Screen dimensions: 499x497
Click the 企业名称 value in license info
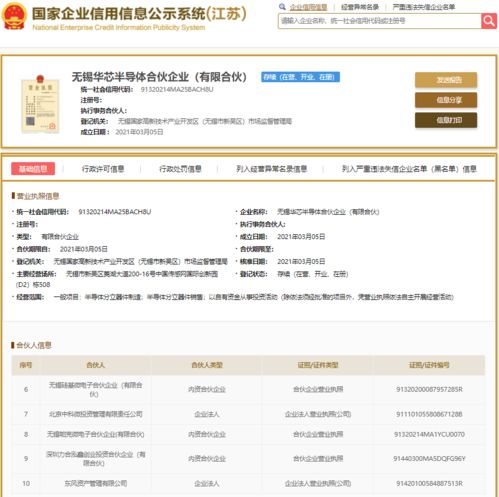click(328, 212)
